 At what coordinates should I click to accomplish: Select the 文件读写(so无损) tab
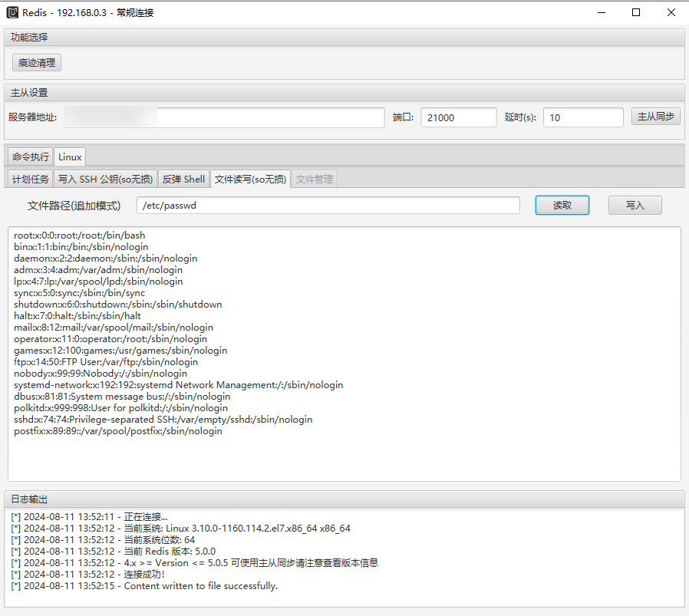tap(250, 180)
